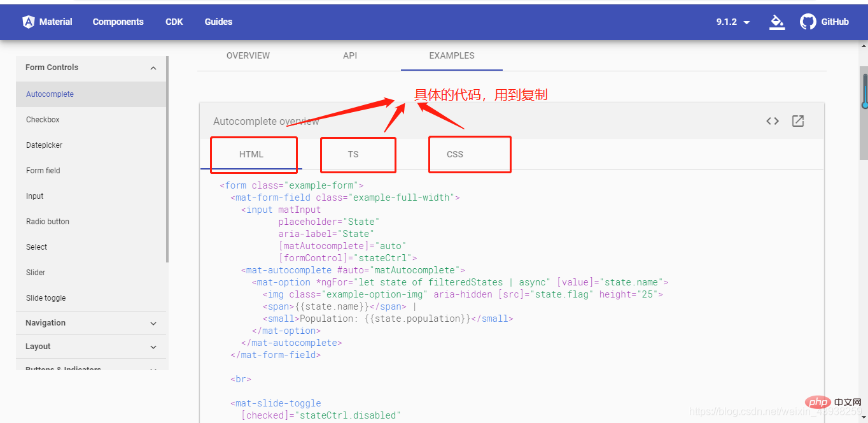Screen dimensions: 868x423
Task: Switch to the OVERVIEW tab
Action: click(x=248, y=55)
